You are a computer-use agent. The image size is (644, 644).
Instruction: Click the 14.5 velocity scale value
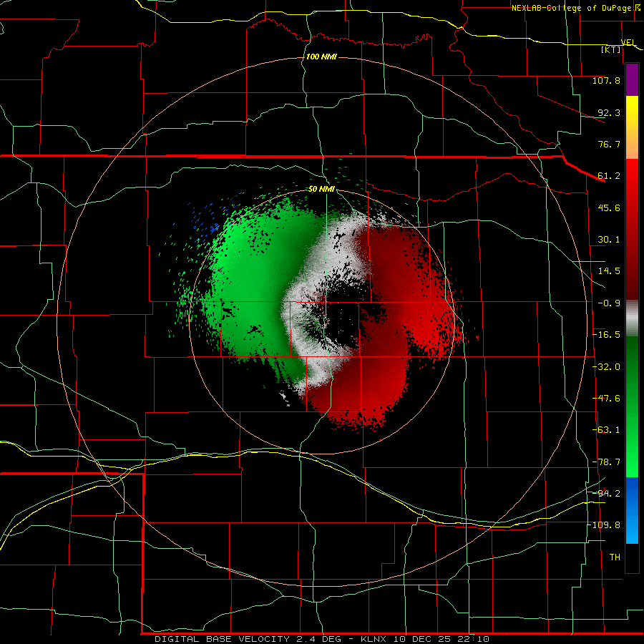[609, 271]
